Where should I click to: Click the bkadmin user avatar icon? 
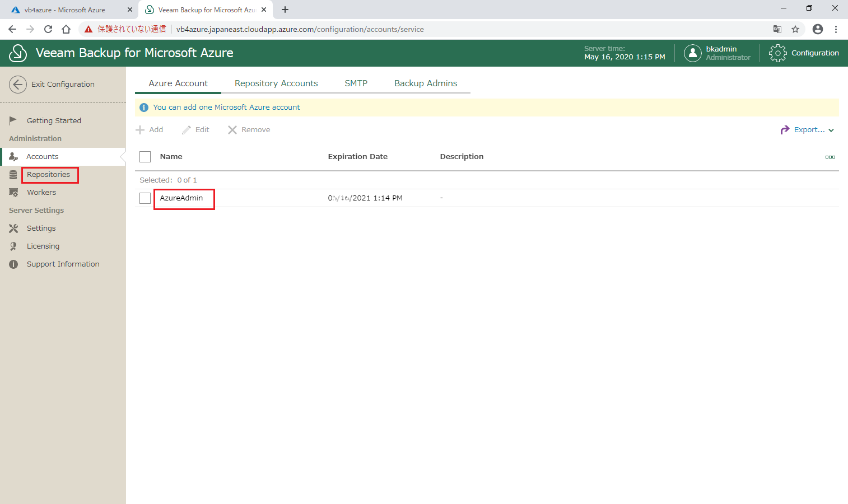pyautogui.click(x=693, y=53)
